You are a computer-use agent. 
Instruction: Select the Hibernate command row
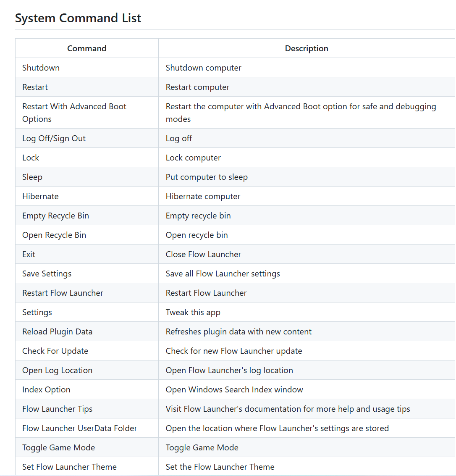coord(235,196)
